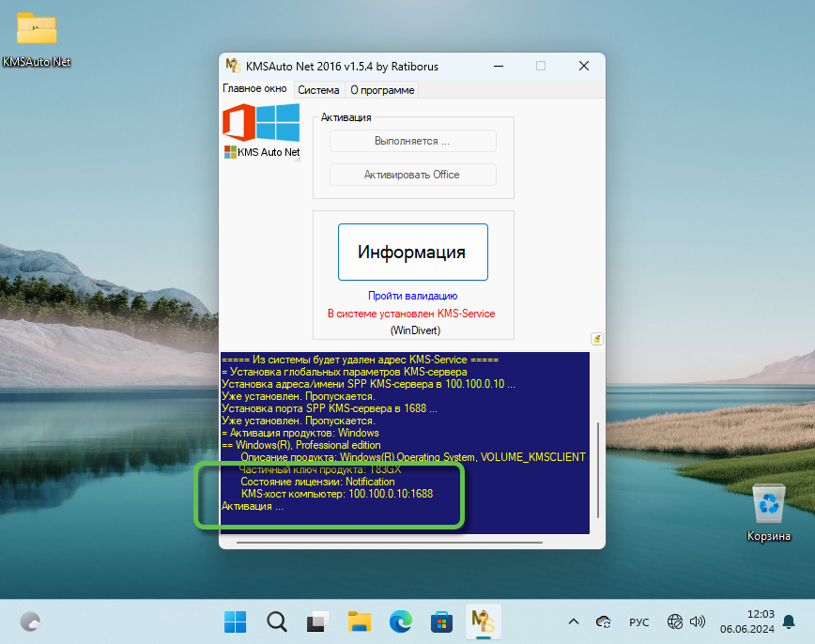The image size is (815, 644).
Task: Click the log line 'Из системы будет удален адрес KMS-Service'
Action: click(x=360, y=360)
